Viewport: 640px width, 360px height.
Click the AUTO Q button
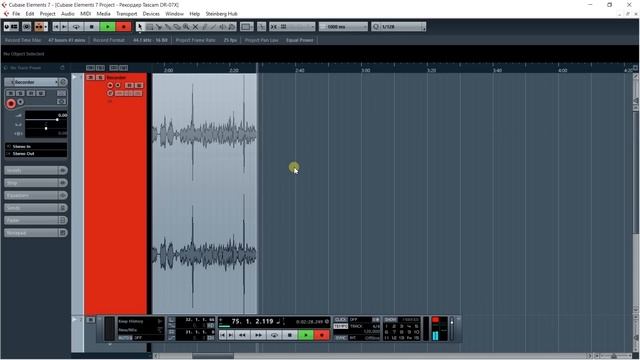(125, 338)
